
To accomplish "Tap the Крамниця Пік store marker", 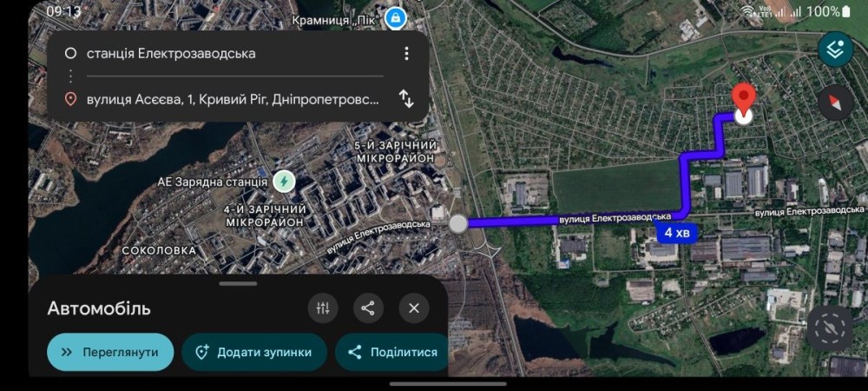I will 396,17.
